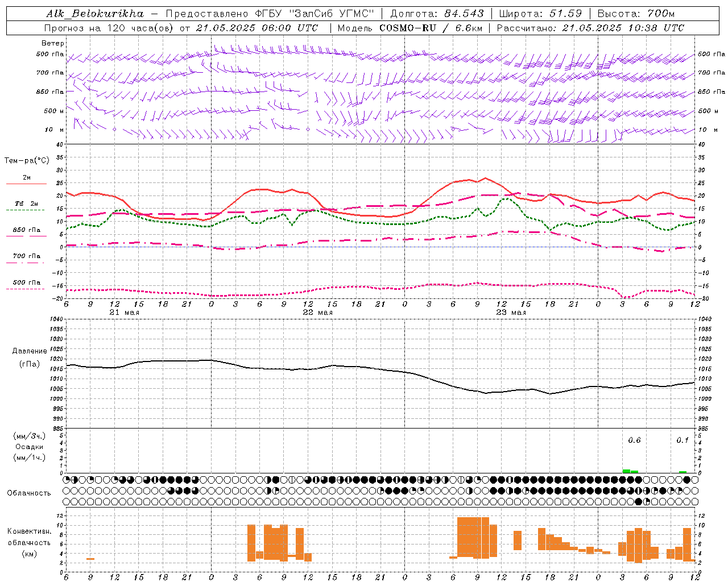Click the 700 гПа temperature legend label
Screen dimensions: 728x582
[27, 256]
